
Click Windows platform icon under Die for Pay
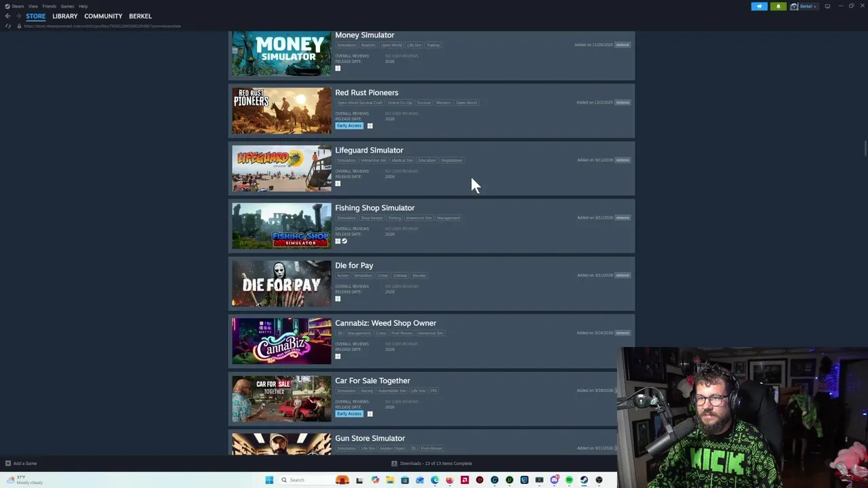click(338, 298)
